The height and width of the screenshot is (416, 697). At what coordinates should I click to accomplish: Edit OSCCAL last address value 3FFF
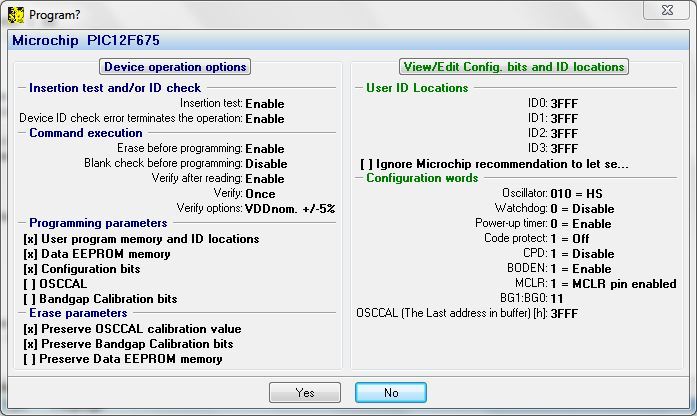click(x=564, y=314)
